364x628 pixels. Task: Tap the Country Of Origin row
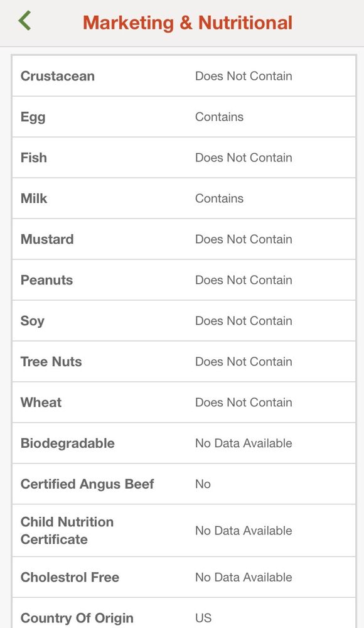point(184,614)
